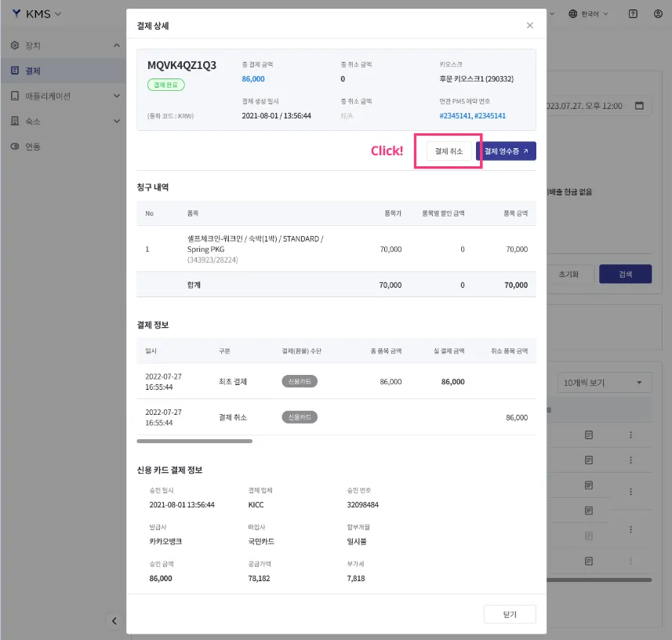Collapse the 장치 sidebar section chevron
The width and height of the screenshot is (672, 640).
117,45
